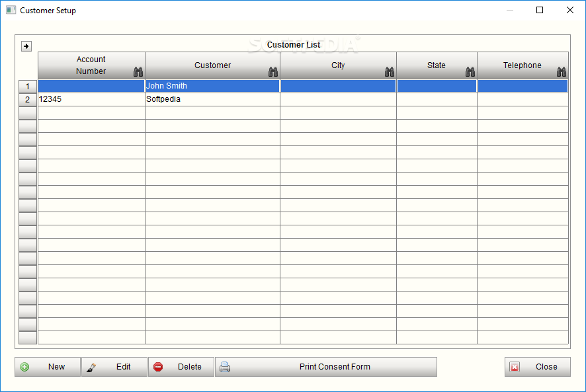
Task: Click the State column header
Action: (x=437, y=65)
